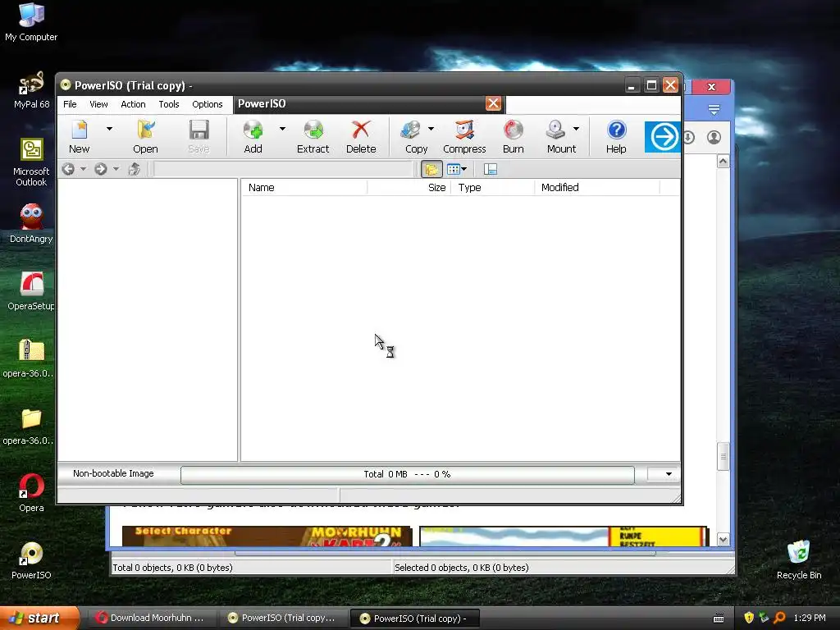Open the Mount button dropdown arrow
The image size is (840, 630).
pyautogui.click(x=576, y=129)
